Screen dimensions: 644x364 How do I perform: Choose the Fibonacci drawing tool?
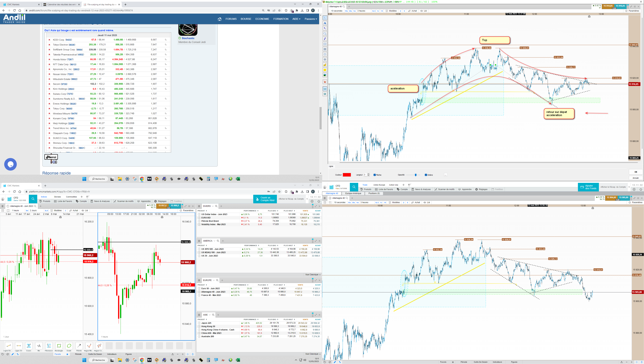tap(49, 346)
